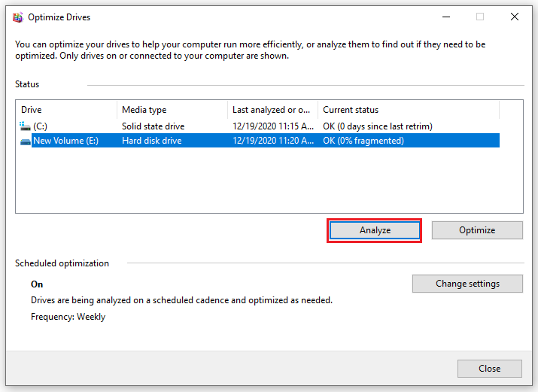
Task: Click the Optimize Drives app icon in title bar
Action: 17,17
